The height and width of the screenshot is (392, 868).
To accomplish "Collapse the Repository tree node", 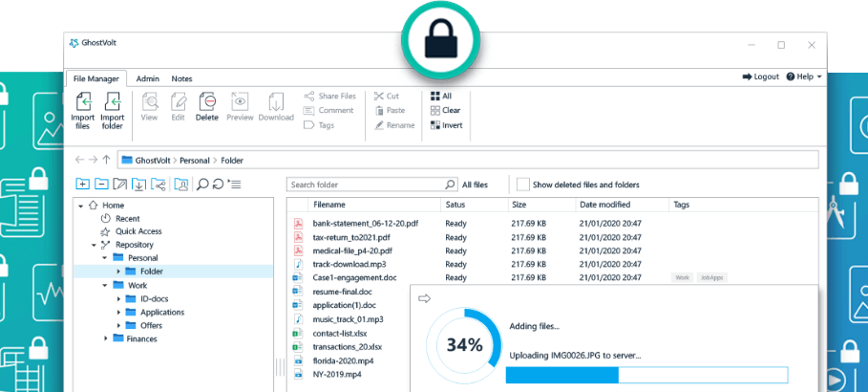I will pos(94,245).
